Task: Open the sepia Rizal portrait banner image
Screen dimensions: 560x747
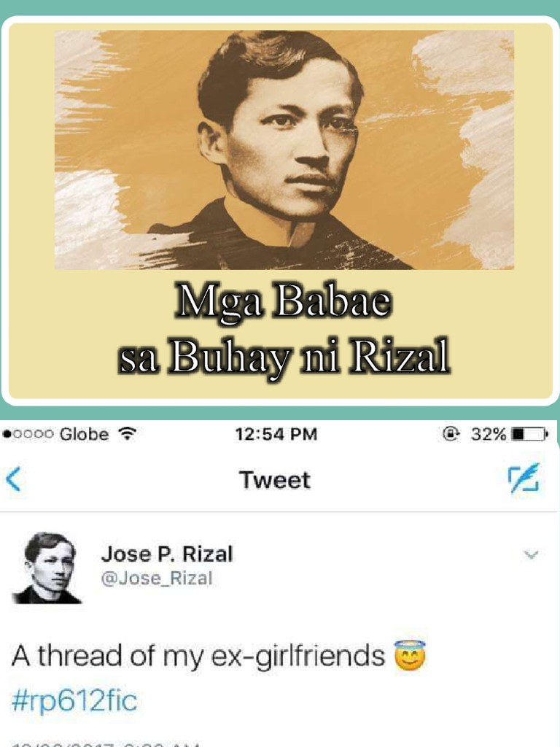Action: (284, 150)
